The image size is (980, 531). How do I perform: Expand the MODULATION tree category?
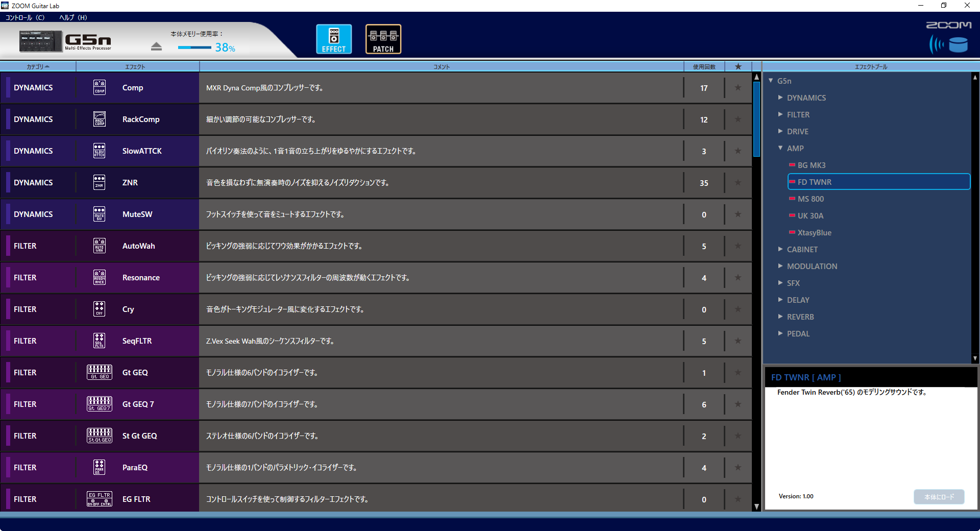[x=780, y=266]
